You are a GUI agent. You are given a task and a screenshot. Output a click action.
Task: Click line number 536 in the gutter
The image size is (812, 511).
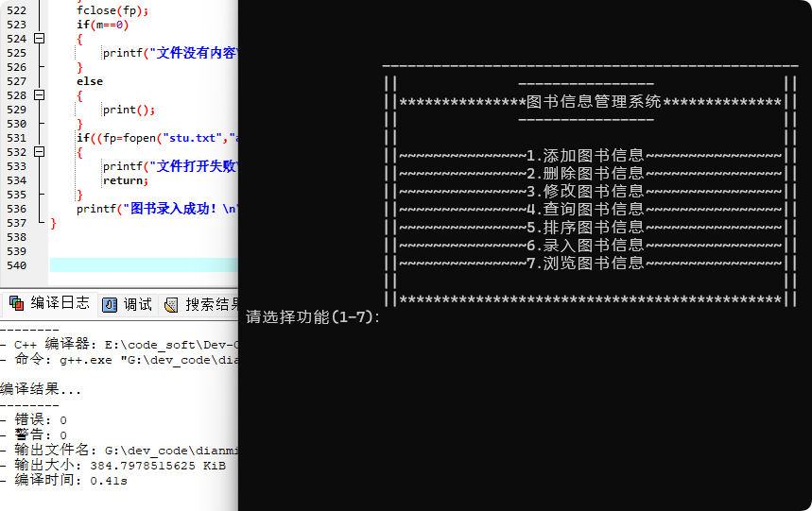point(17,209)
